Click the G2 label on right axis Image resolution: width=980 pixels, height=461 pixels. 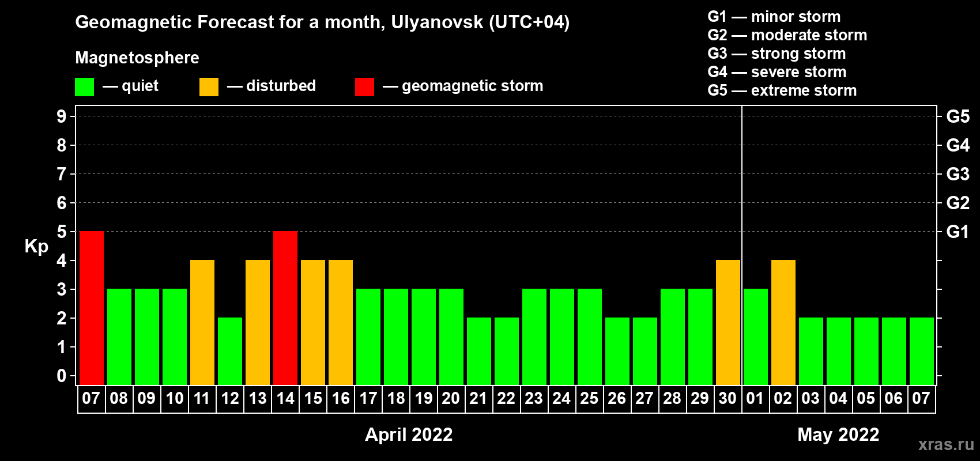pyautogui.click(x=958, y=203)
